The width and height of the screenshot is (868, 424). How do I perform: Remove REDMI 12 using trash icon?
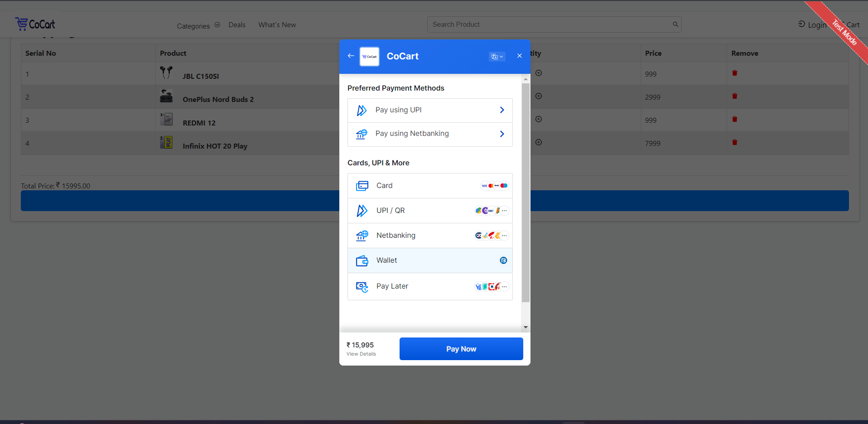point(735,119)
